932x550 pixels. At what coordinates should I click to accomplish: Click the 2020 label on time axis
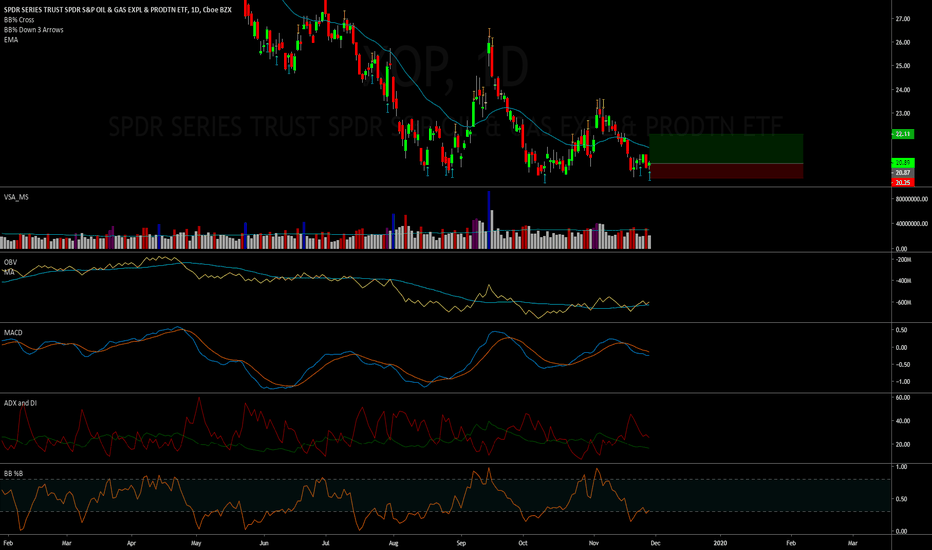pos(720,543)
